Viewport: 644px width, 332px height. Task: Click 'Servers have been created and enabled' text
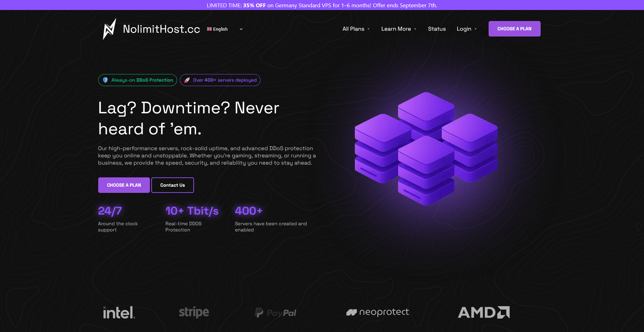point(271,227)
